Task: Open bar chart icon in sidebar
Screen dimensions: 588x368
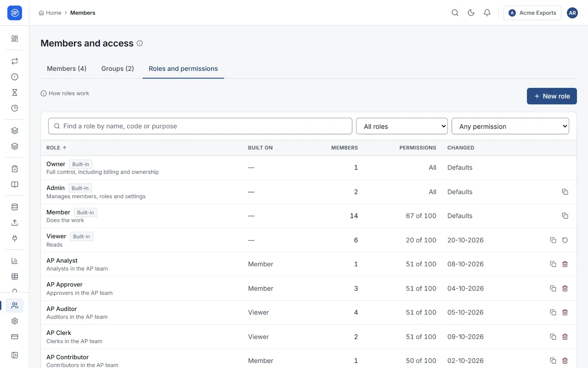Action: point(15,261)
